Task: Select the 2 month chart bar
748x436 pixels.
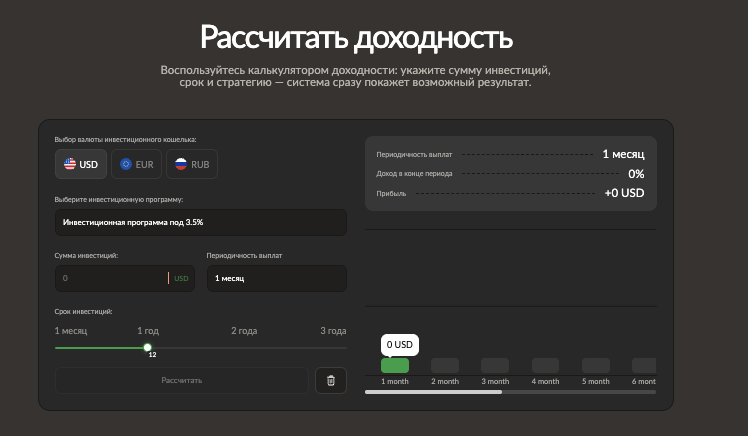Action: 445,365
